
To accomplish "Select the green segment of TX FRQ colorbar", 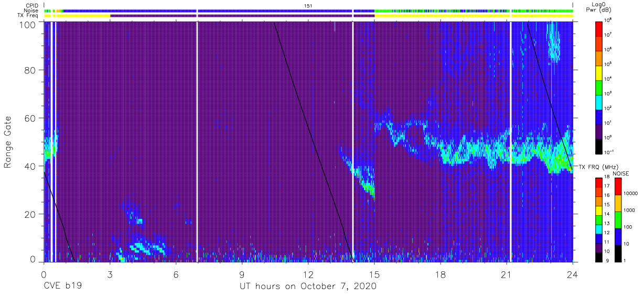I will (598, 219).
